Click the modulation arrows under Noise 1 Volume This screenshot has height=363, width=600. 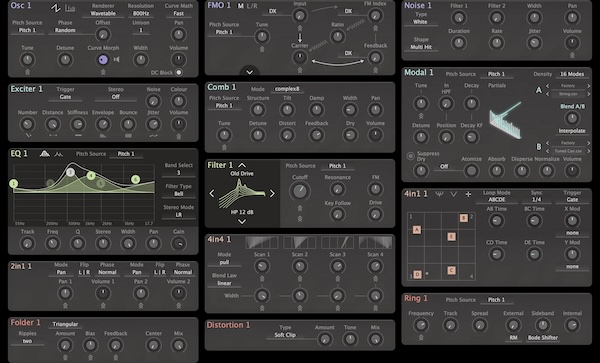572,55
